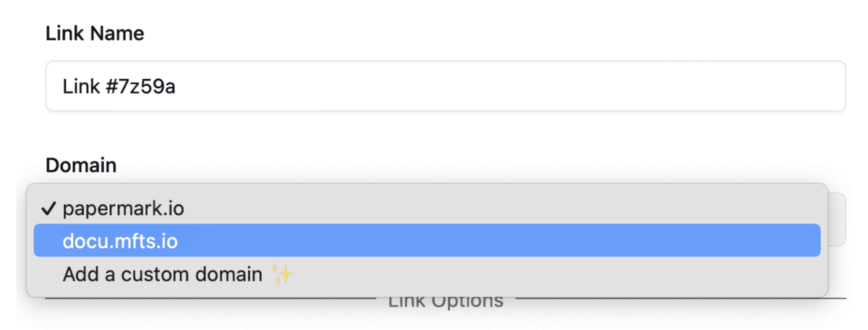This screenshot has height=330, width=868.
Task: Pick the Add a custom domain option
Action: tap(162, 275)
